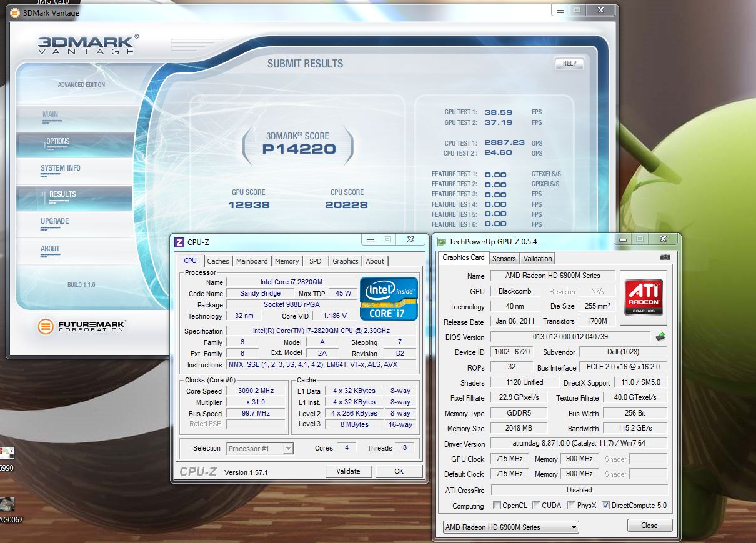
Task: Click OK in the CPU-Z window
Action: pos(399,471)
